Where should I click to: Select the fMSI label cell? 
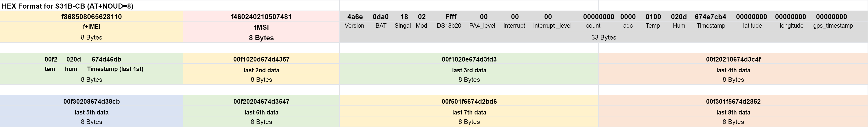point(261,27)
